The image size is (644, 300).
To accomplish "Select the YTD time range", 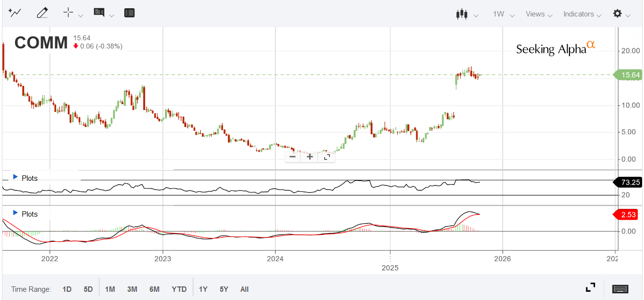I will (179, 288).
